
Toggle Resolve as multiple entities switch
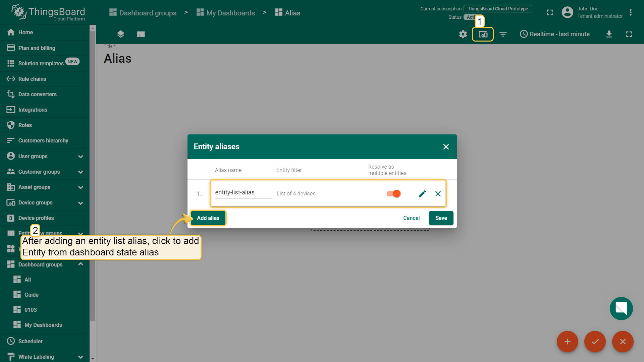(393, 194)
